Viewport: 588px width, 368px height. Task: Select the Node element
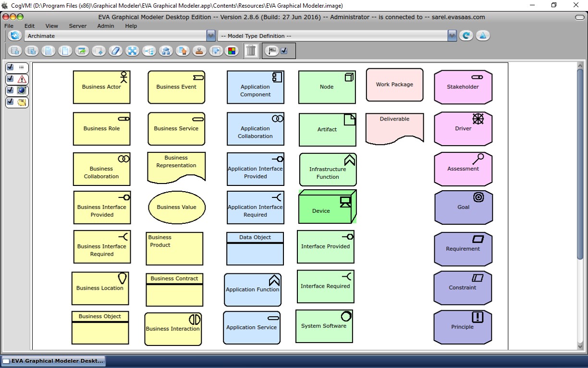pyautogui.click(x=327, y=87)
